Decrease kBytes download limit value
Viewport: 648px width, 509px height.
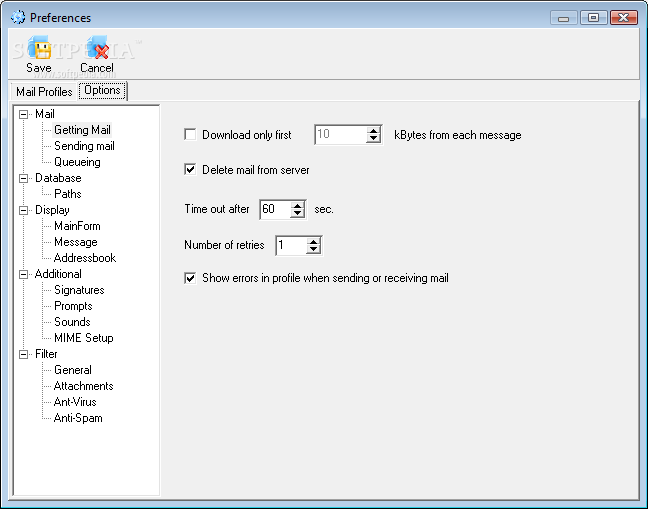pos(374,139)
